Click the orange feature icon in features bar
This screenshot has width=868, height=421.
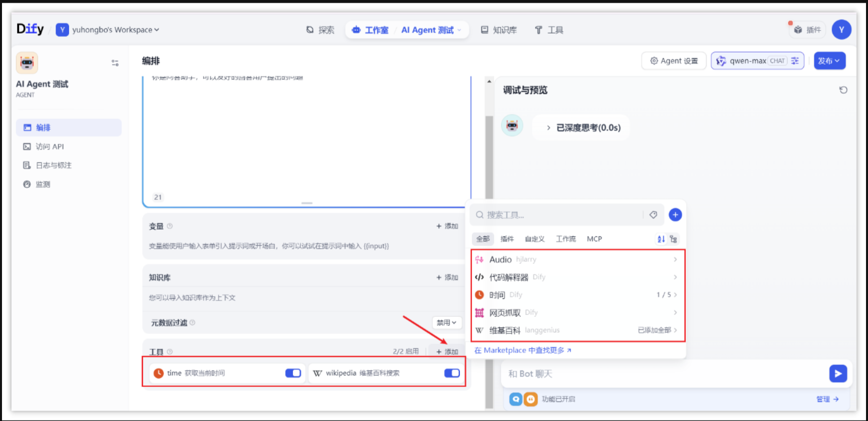coord(530,399)
